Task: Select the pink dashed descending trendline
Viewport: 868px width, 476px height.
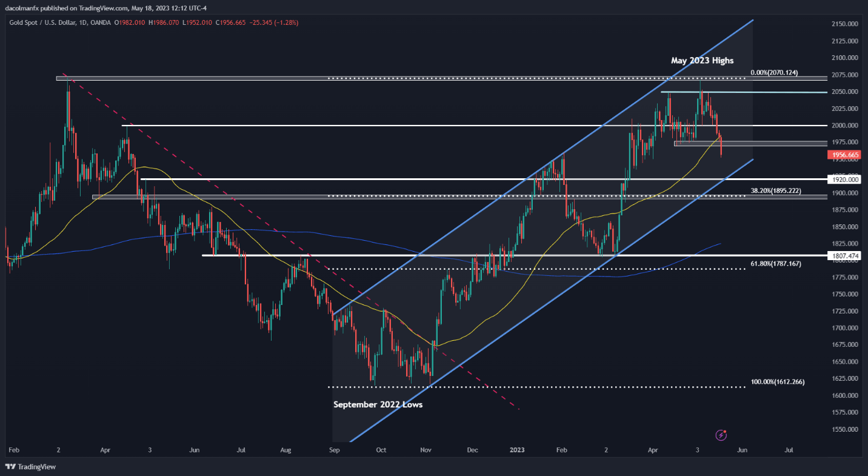Action: (x=291, y=243)
